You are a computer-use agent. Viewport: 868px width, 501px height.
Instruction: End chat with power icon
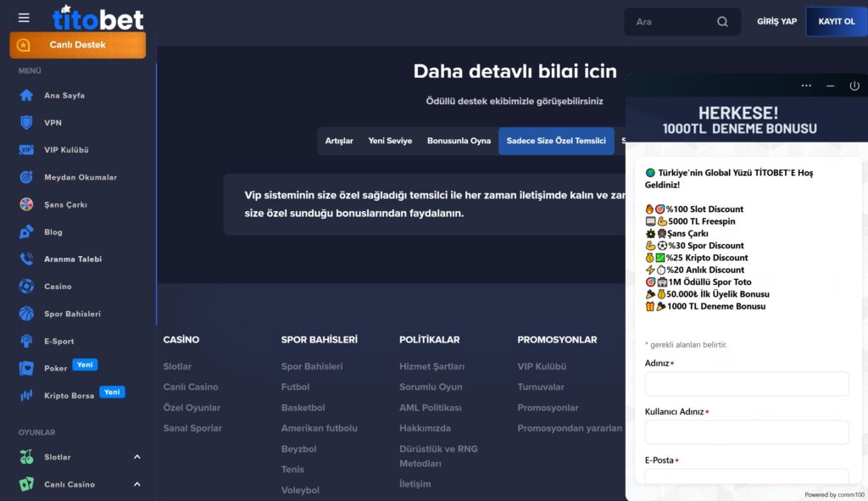tap(854, 86)
